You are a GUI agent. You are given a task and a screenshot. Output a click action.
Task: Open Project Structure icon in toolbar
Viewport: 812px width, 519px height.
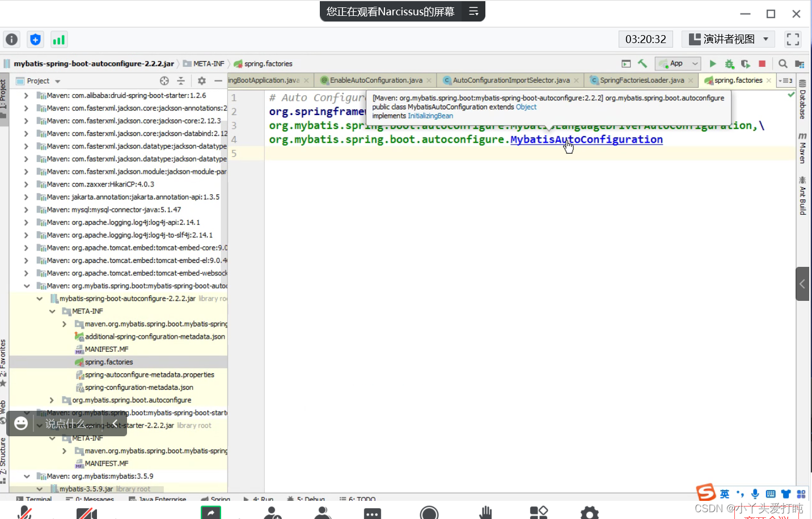pos(800,63)
